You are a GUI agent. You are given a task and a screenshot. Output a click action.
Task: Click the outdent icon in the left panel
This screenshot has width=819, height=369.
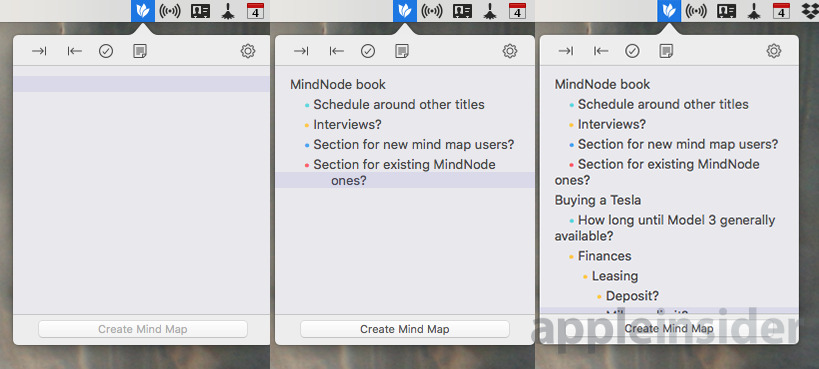click(x=74, y=51)
